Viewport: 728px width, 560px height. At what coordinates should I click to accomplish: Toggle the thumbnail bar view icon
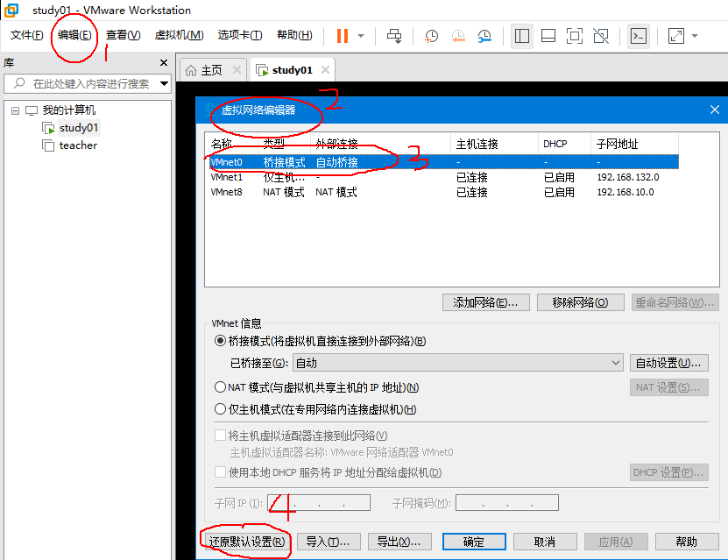point(548,36)
